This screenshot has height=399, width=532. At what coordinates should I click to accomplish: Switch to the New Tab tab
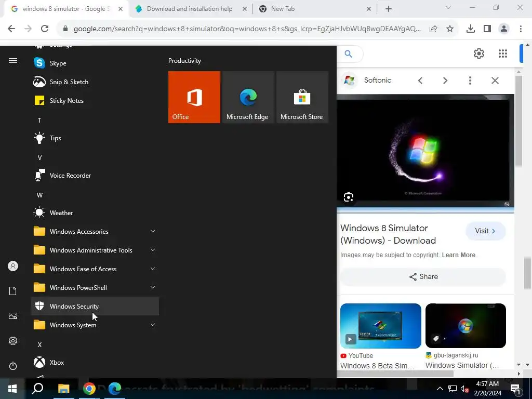click(x=315, y=9)
